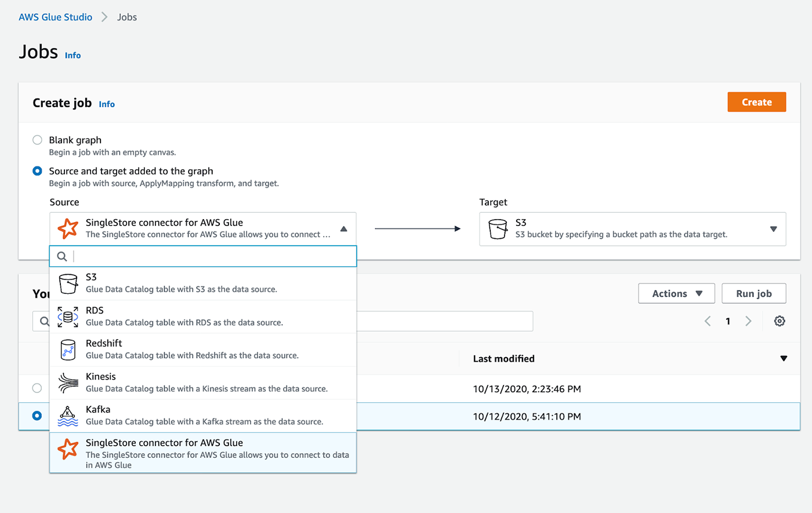812x513 pixels.
Task: Choose S3 as data source
Action: coord(203,283)
